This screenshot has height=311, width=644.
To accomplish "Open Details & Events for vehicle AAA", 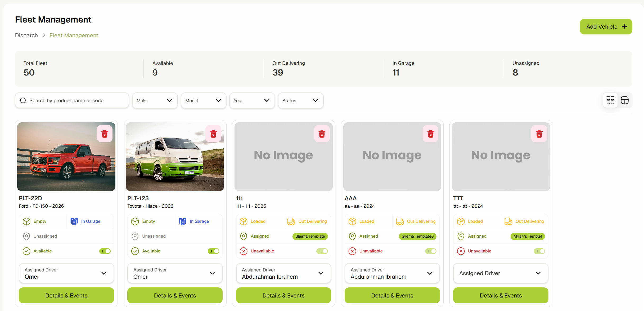I will [x=392, y=295].
